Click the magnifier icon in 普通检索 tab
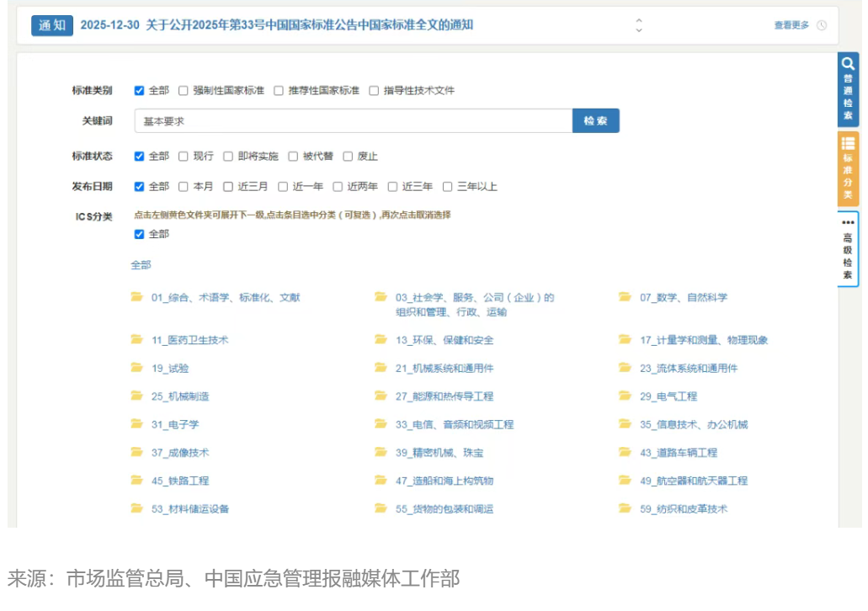 pyautogui.click(x=848, y=64)
